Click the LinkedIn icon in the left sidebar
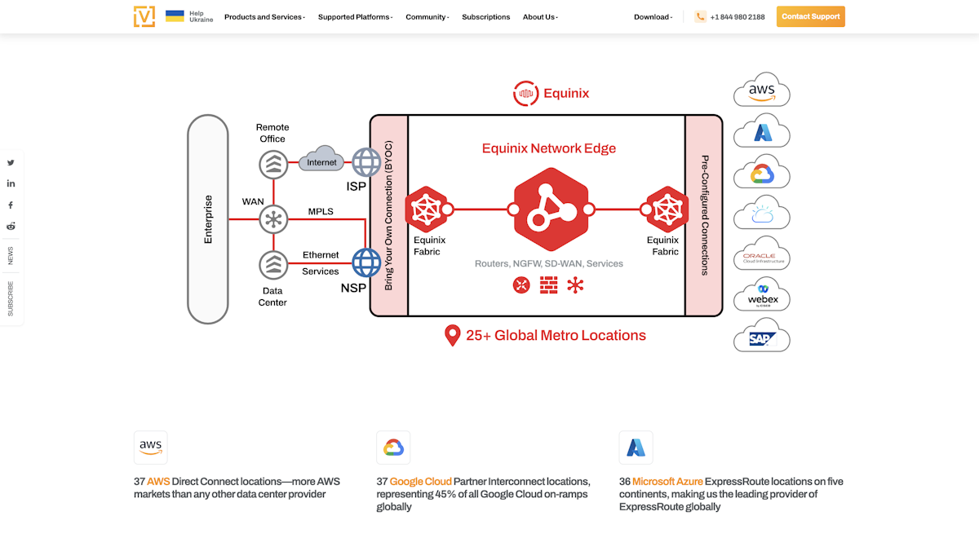Viewport: 979px width, 560px height. coord(11,183)
